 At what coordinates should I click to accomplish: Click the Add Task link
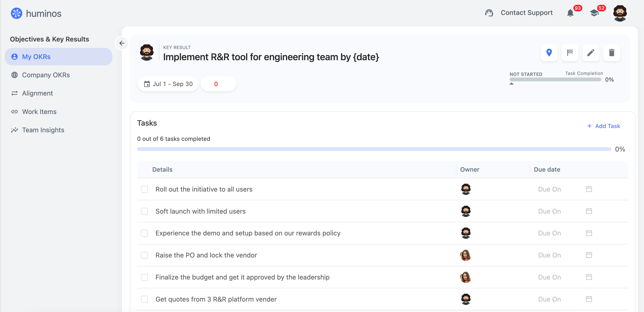coord(603,126)
